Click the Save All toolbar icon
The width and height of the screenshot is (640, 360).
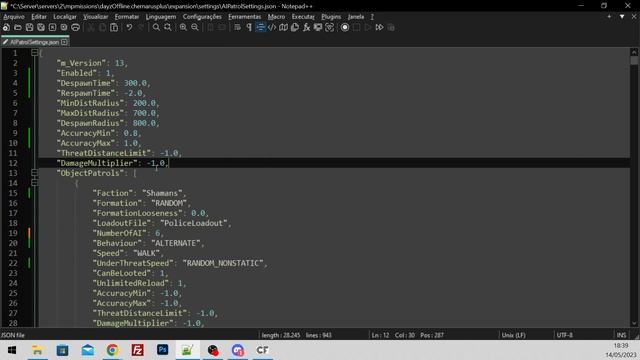pos(41,27)
